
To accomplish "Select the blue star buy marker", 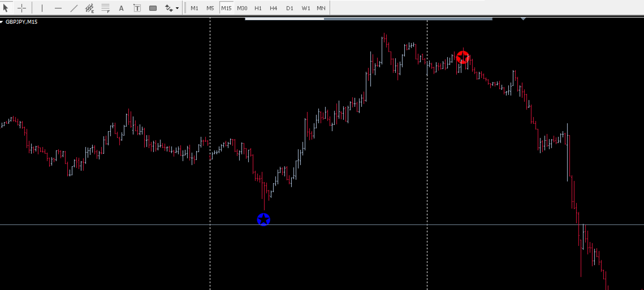I will tap(263, 220).
